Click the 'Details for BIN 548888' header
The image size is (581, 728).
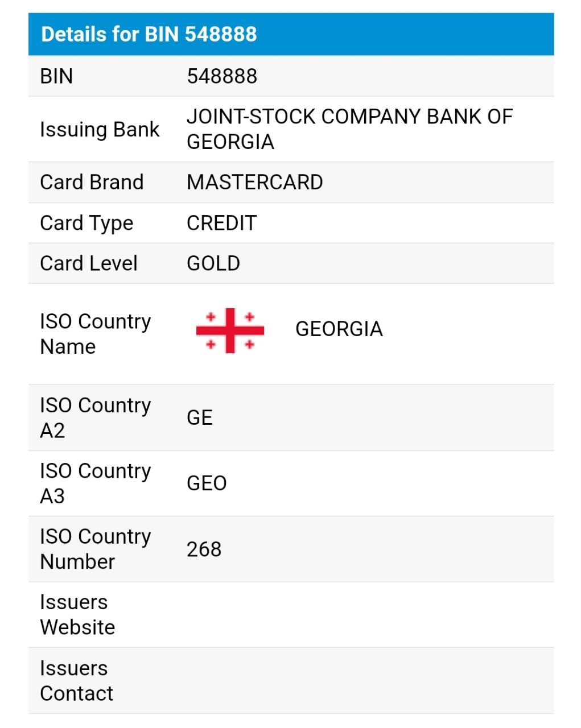pyautogui.click(x=149, y=34)
